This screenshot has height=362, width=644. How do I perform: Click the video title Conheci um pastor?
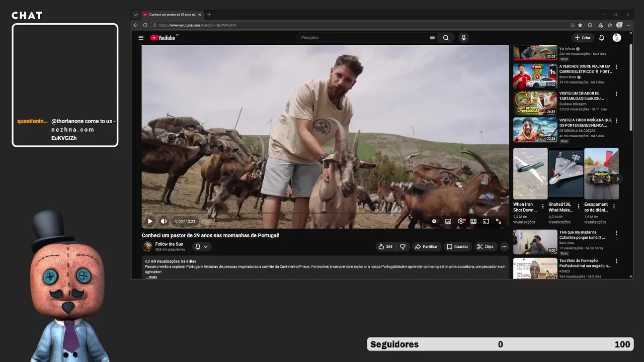coord(210,235)
